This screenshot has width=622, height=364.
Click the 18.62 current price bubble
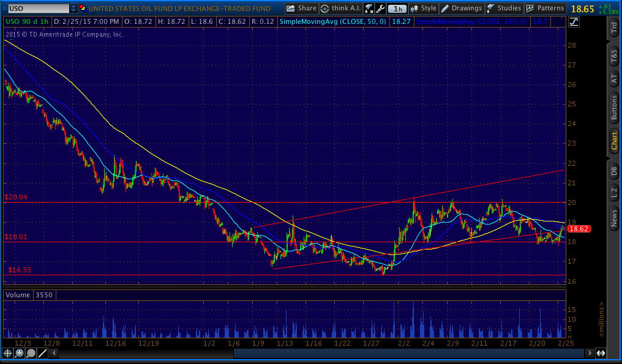(579, 229)
